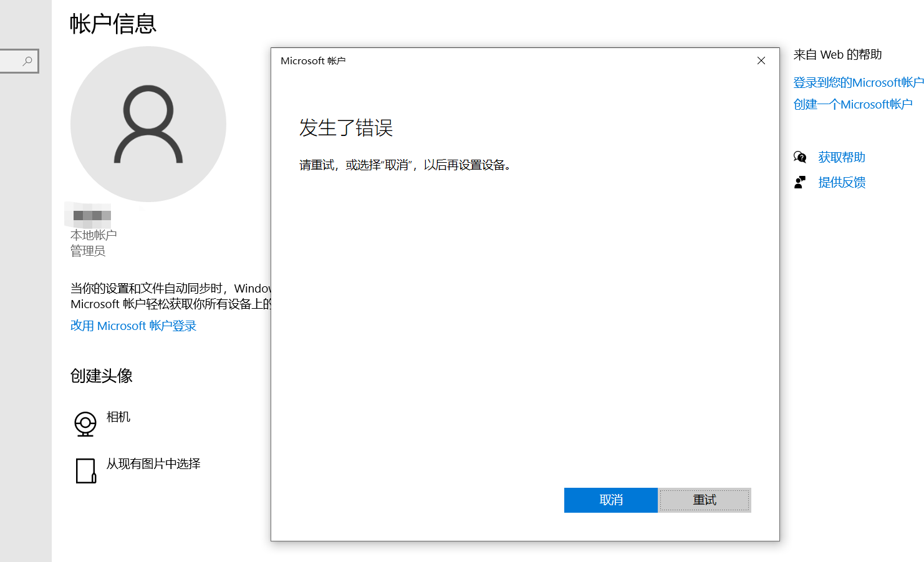
Task: Click the search magnifier icon in settings
Action: [27, 61]
